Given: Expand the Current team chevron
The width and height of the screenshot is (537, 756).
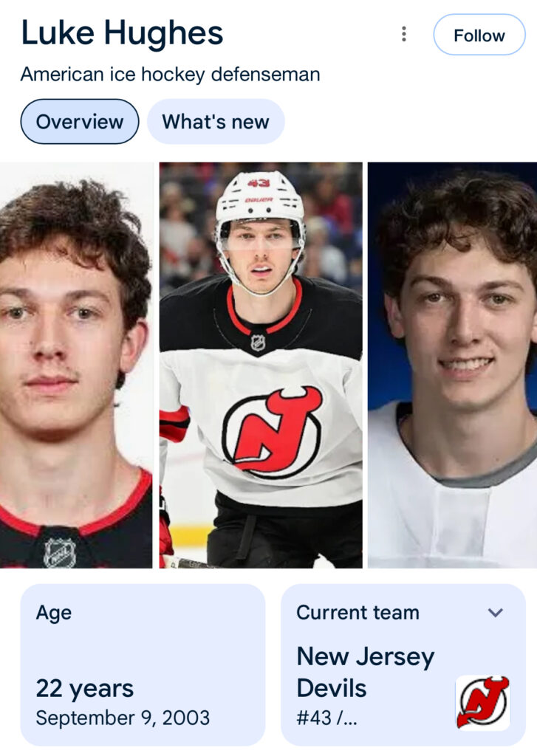Looking at the screenshot, I should (496, 613).
